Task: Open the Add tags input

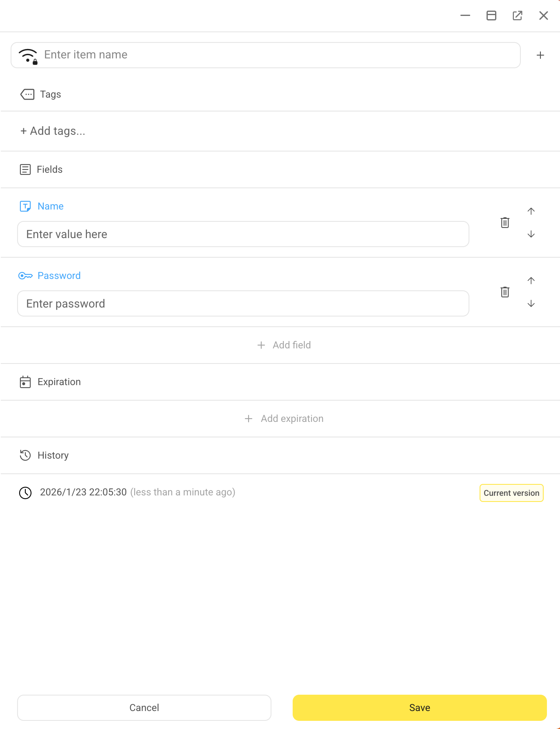Action: pos(52,131)
